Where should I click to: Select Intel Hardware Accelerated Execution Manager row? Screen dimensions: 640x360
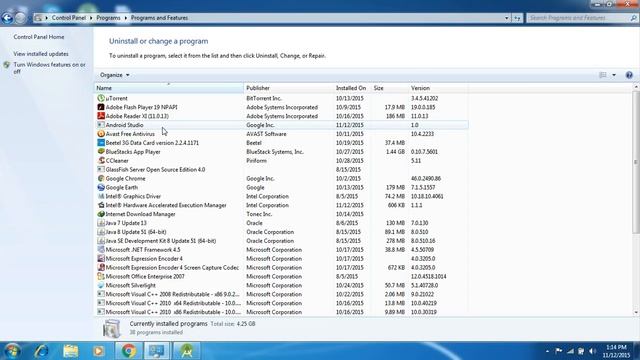coord(282,205)
